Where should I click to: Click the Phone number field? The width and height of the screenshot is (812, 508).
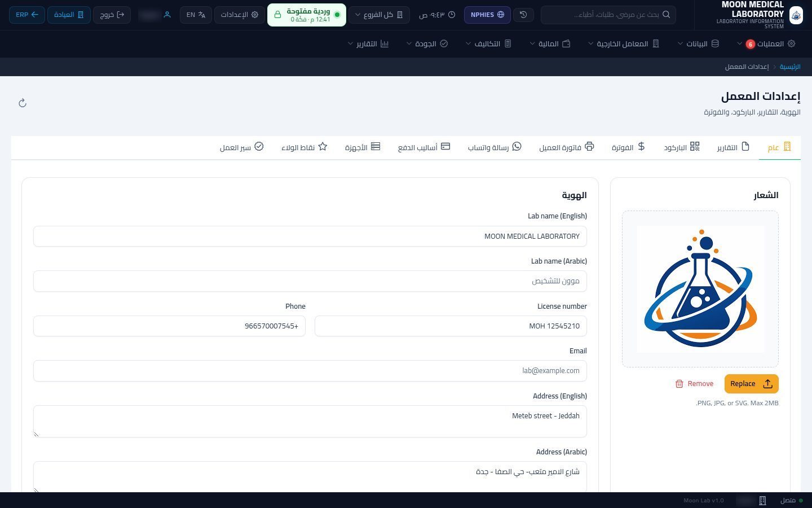tap(169, 326)
